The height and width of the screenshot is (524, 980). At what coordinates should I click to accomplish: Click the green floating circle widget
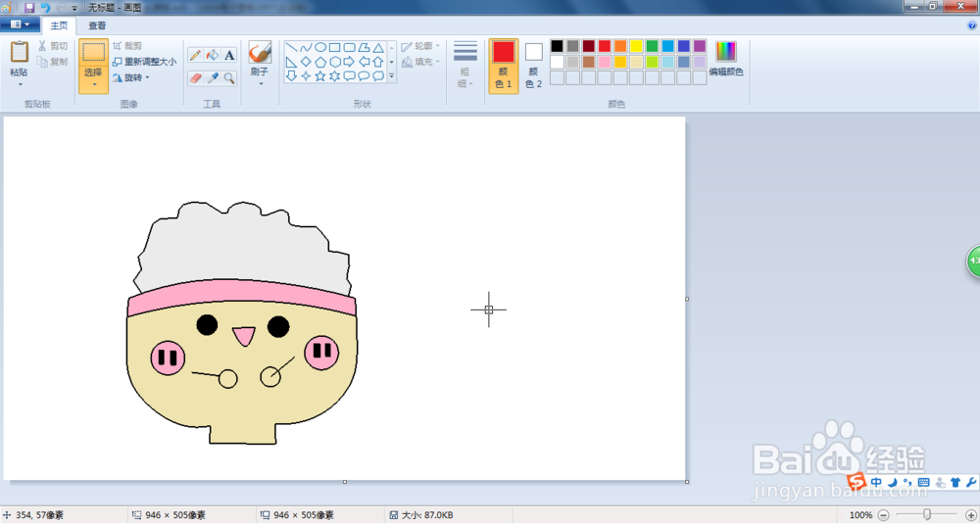coord(974,262)
